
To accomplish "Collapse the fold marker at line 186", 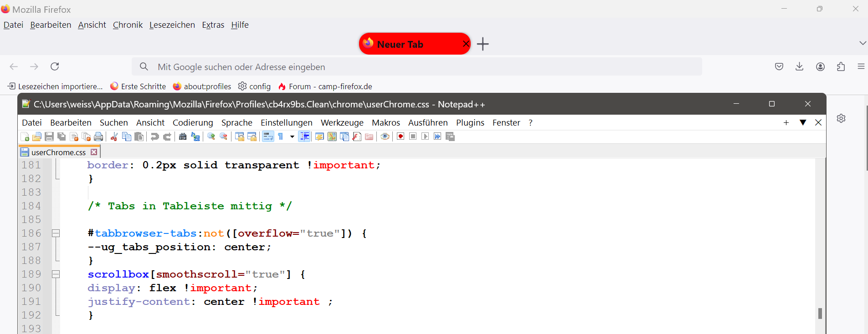I will (x=56, y=233).
